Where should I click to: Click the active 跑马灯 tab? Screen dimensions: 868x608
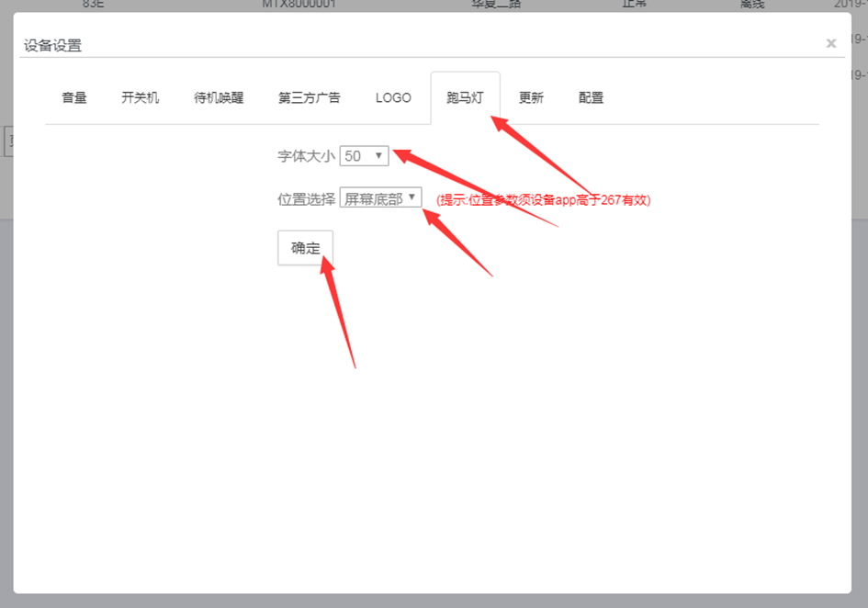tap(465, 97)
